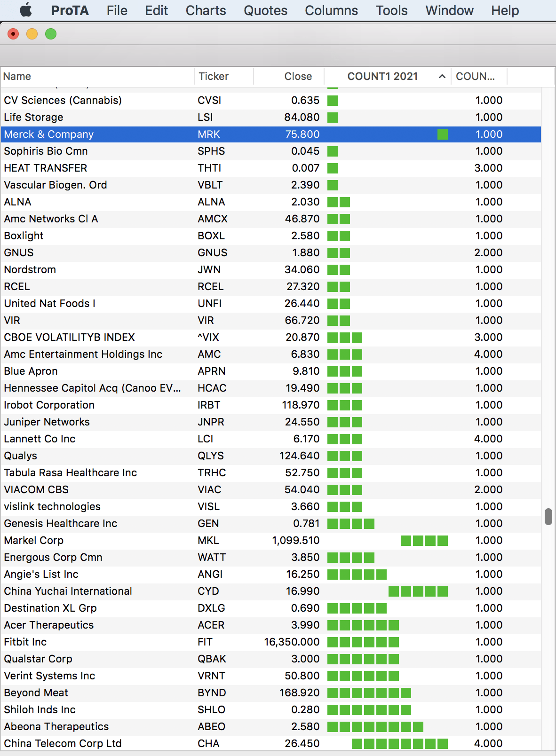Open the Tools menu

392,10
